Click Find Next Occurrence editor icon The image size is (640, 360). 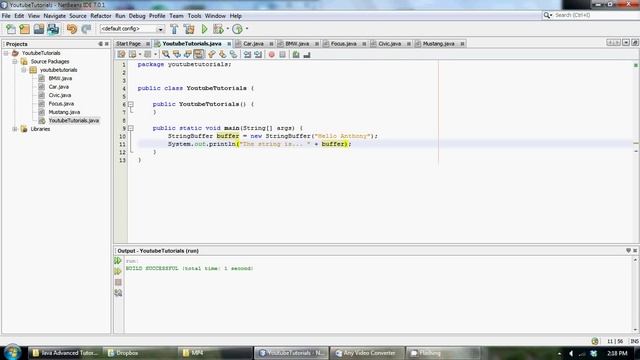pos(188,54)
